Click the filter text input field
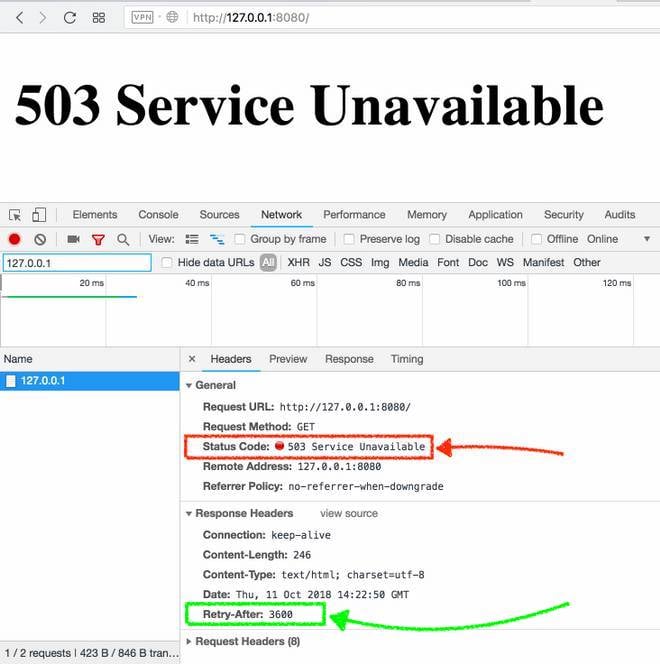Screen dimensions: 660x664 76,263
